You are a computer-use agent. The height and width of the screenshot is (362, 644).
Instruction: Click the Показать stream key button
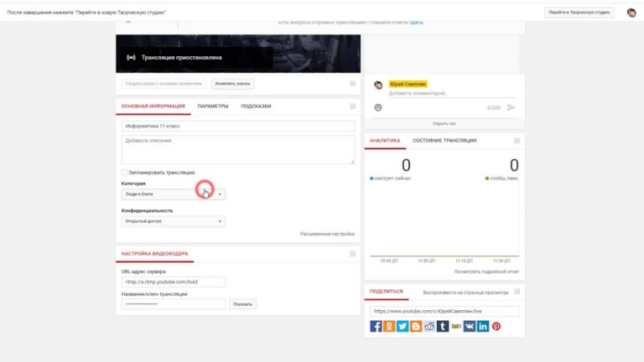(x=242, y=304)
